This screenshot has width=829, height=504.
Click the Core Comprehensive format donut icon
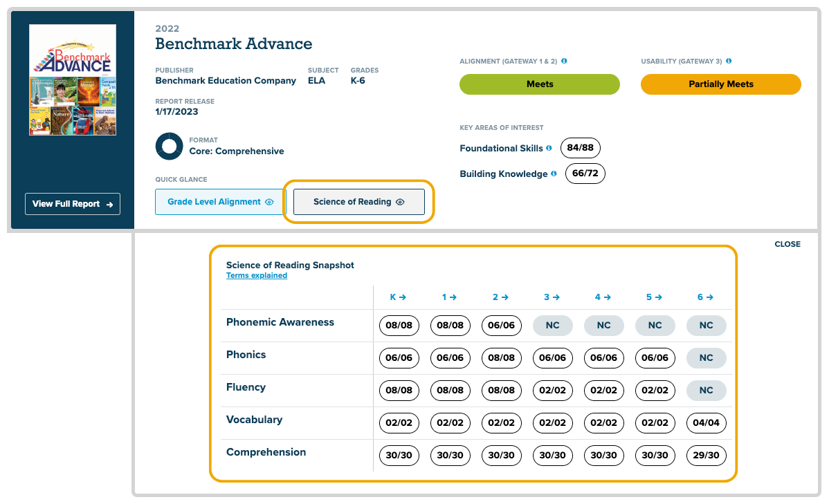coord(169,147)
